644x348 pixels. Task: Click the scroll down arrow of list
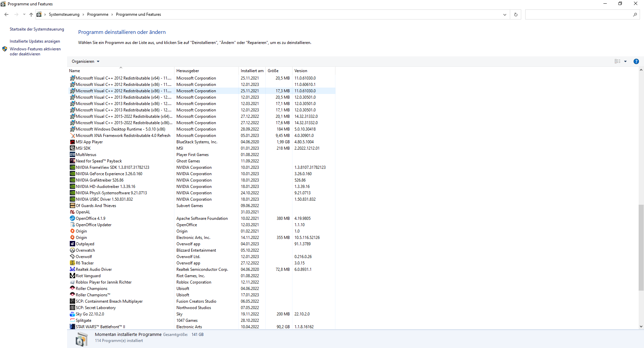pyautogui.click(x=641, y=326)
